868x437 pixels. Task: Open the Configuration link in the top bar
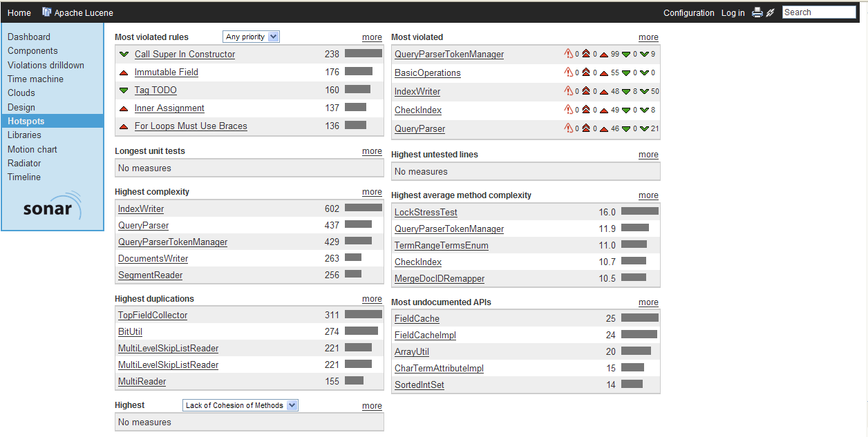[688, 13]
